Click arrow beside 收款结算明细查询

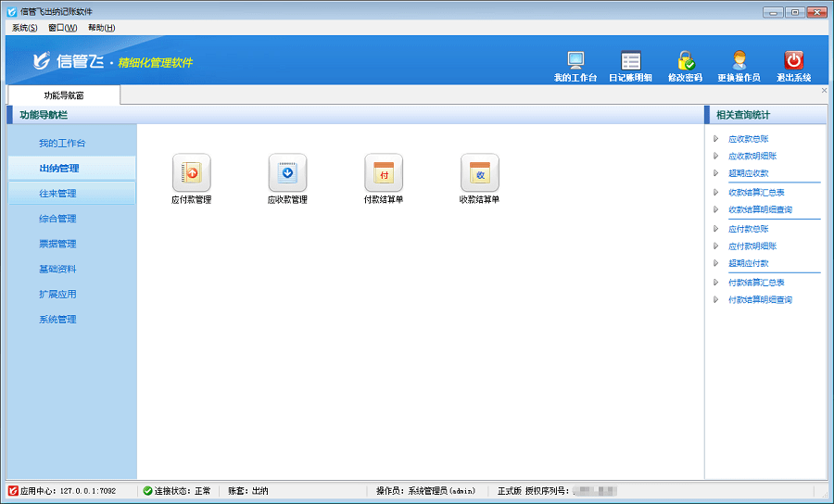pyautogui.click(x=716, y=209)
